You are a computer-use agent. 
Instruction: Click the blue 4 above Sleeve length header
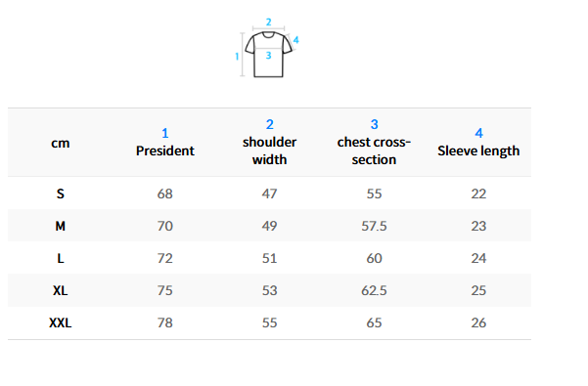click(x=478, y=133)
